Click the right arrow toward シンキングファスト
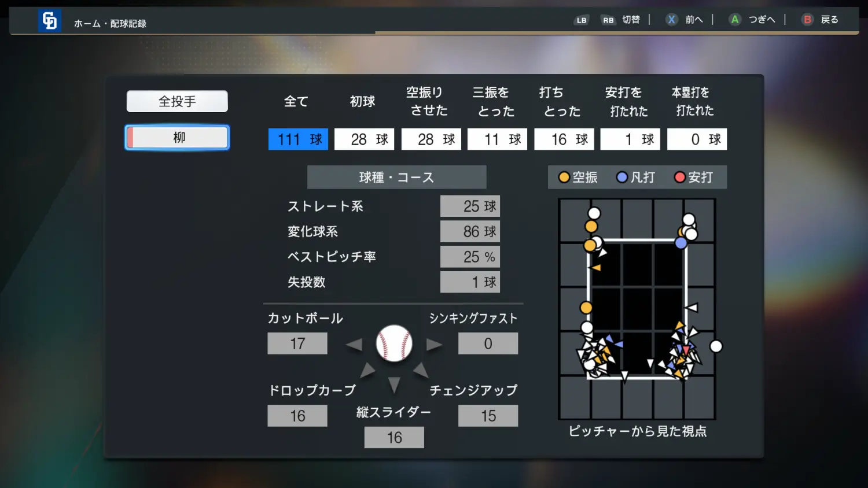 pyautogui.click(x=434, y=345)
